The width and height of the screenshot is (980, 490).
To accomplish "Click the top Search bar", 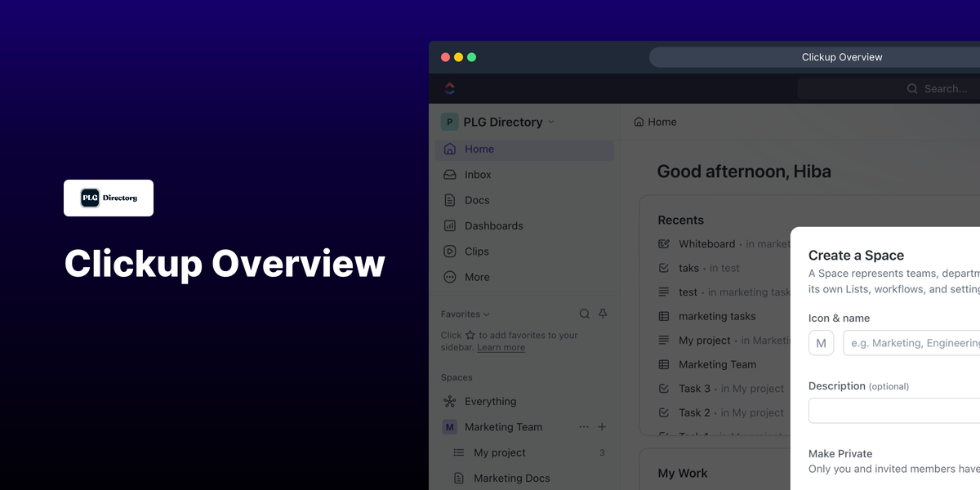I will (890, 88).
